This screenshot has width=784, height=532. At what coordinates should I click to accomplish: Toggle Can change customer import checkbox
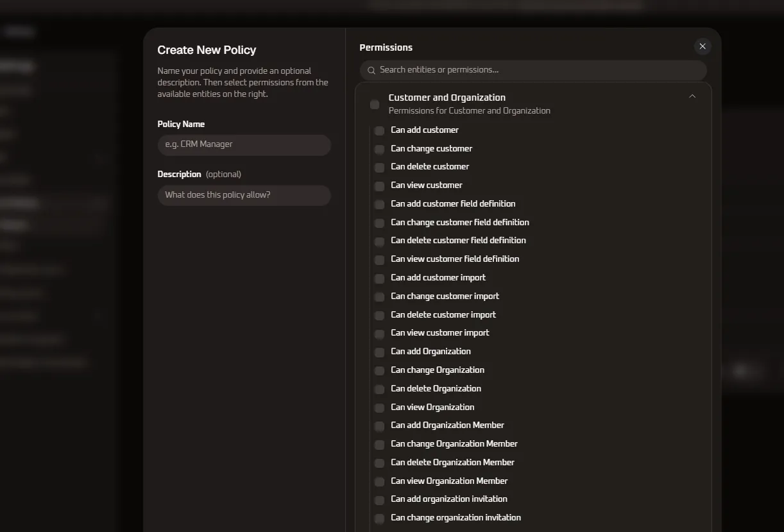379,296
